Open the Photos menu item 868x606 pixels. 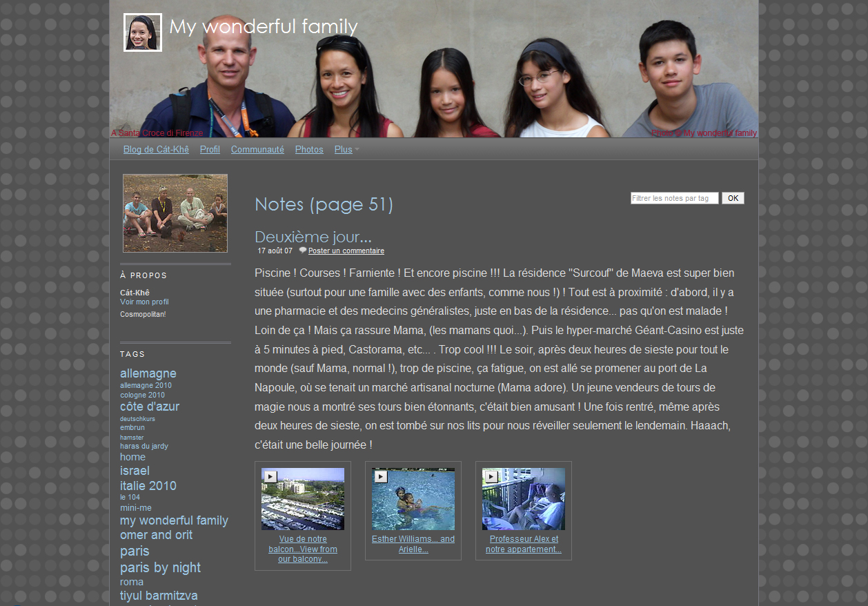pyautogui.click(x=309, y=150)
